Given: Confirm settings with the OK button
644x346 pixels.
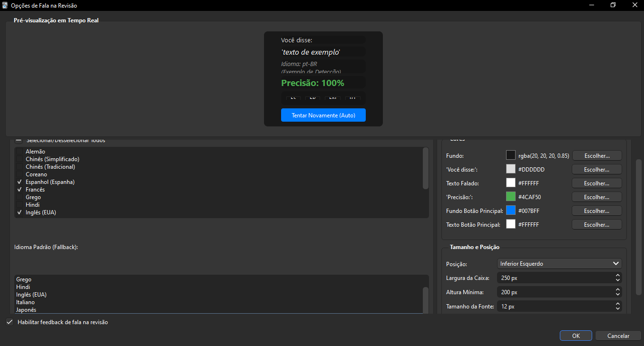Looking at the screenshot, I should click(576, 336).
